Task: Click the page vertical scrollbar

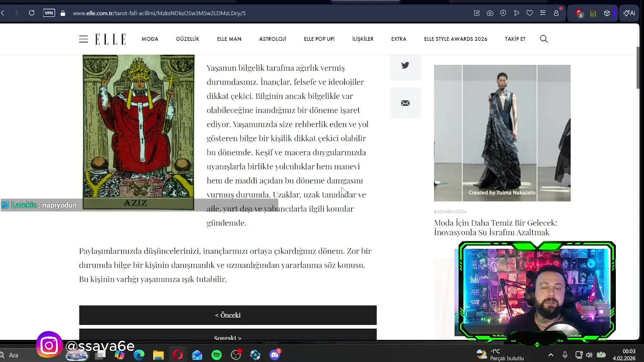Action: [638, 67]
